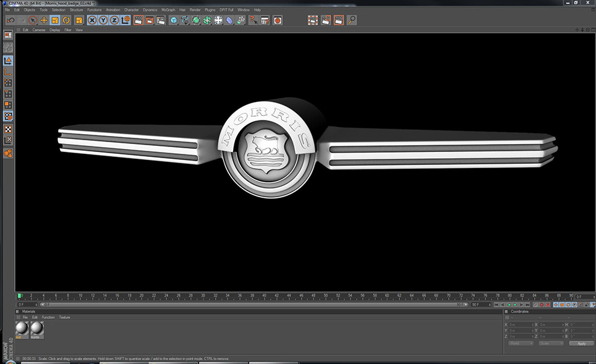Select the Morris material thumbnail

point(37,329)
